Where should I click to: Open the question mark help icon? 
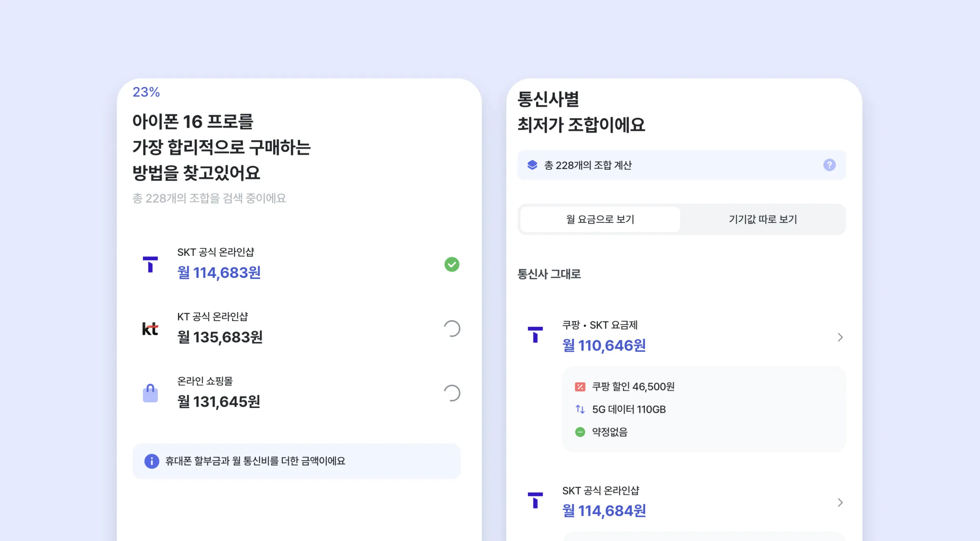point(829,165)
